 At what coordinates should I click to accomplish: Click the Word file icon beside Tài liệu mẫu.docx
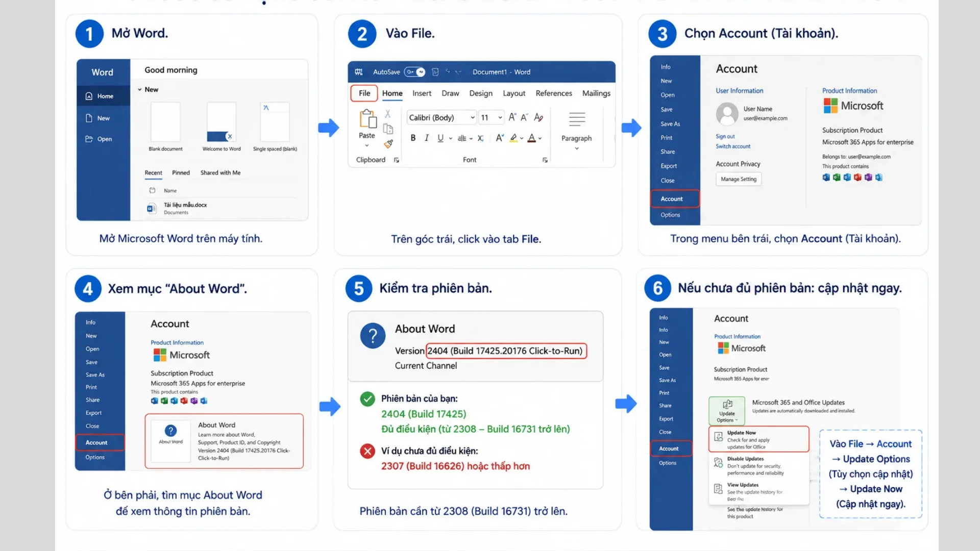point(152,208)
